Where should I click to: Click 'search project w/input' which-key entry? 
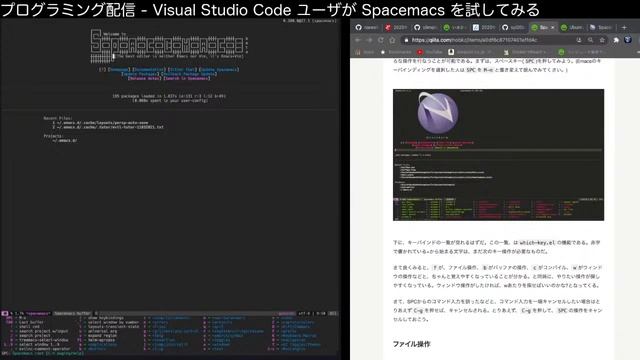(x=43, y=331)
